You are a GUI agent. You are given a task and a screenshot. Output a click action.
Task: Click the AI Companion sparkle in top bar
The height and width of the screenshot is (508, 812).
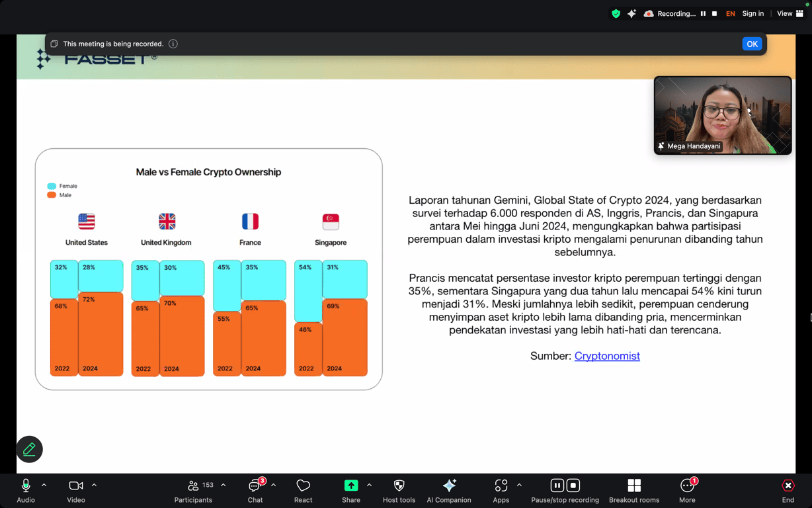click(632, 13)
